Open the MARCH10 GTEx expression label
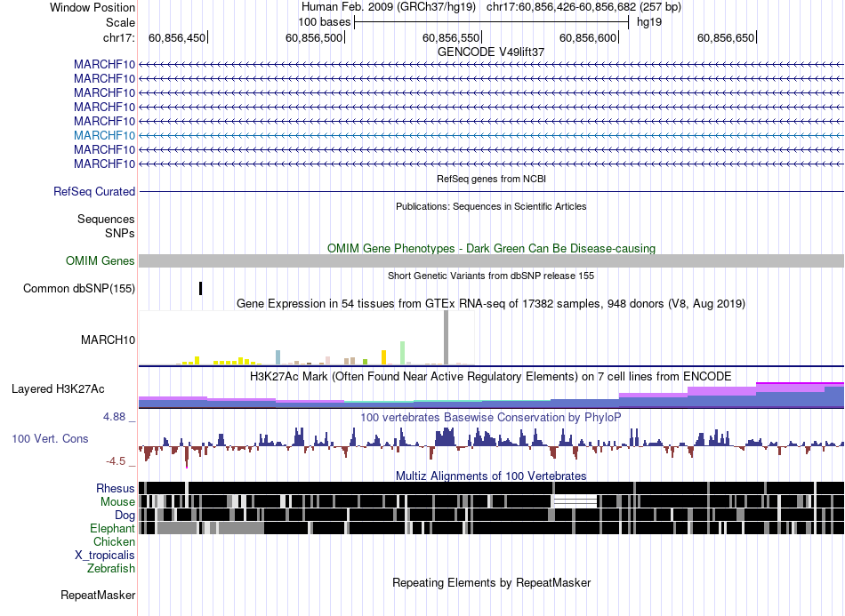845x616 pixels. coord(108,340)
